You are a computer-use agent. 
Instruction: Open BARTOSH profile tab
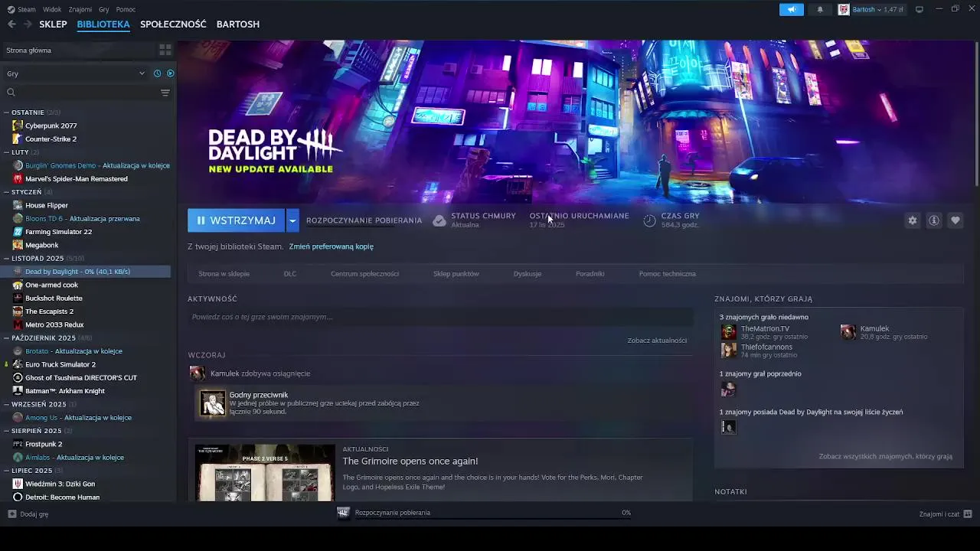coord(238,24)
